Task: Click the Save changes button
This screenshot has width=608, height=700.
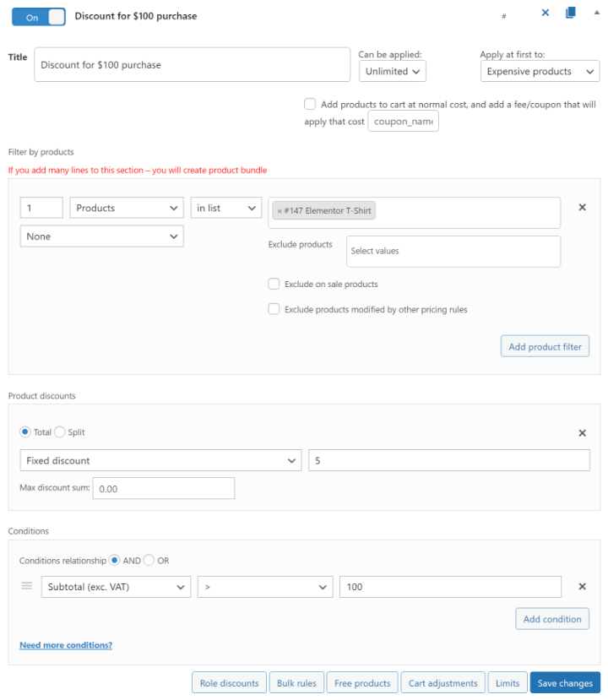Action: click(565, 683)
